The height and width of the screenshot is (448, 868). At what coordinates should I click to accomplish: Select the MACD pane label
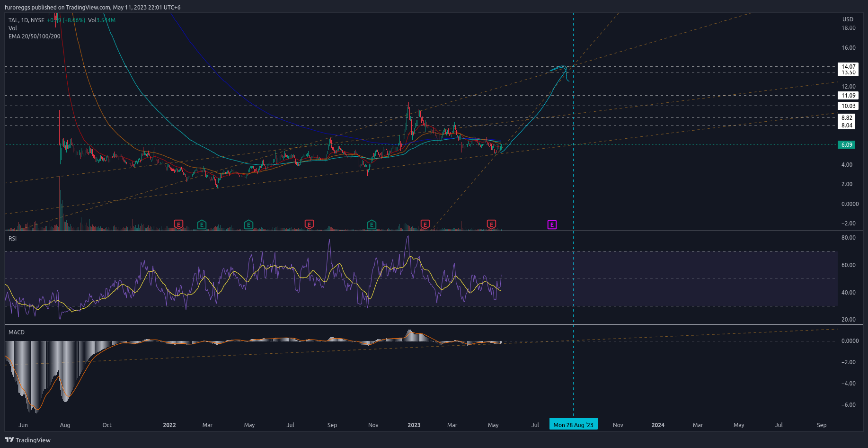(x=17, y=332)
